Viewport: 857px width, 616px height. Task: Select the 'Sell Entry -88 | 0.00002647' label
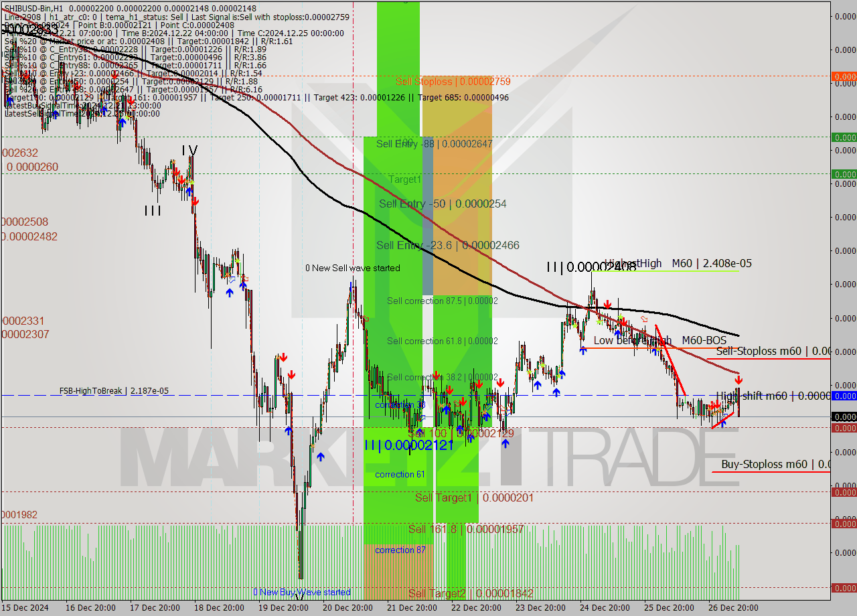coord(434,144)
